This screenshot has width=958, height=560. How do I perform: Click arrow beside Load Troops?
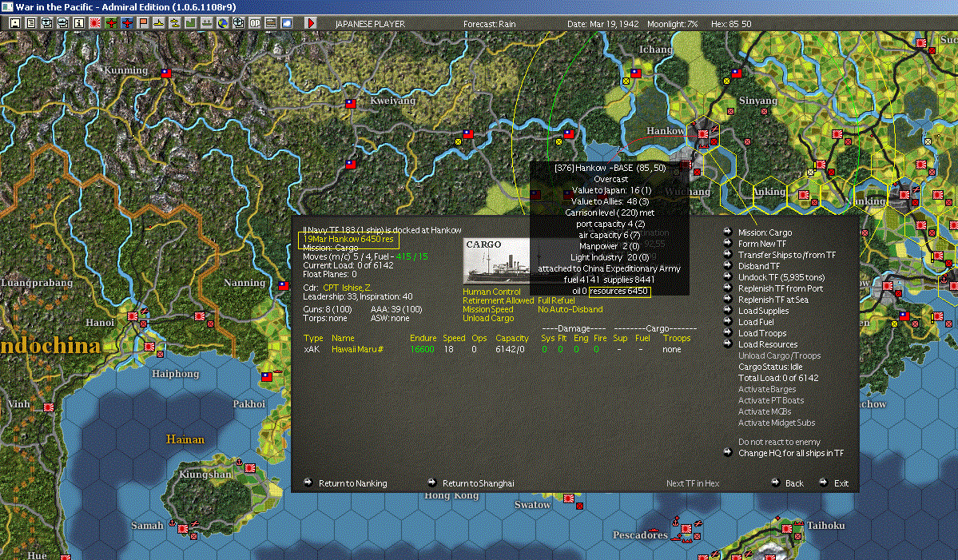point(728,333)
